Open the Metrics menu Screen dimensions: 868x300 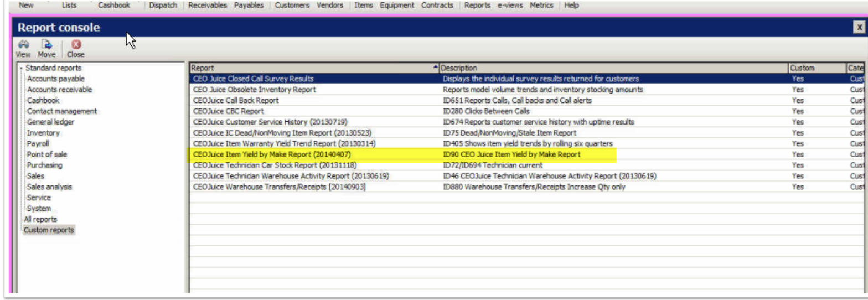541,5
